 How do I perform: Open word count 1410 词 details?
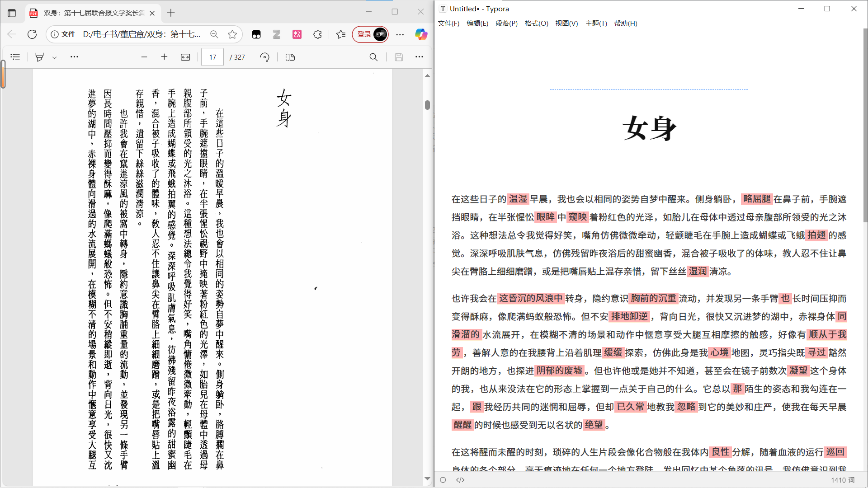coord(842,480)
